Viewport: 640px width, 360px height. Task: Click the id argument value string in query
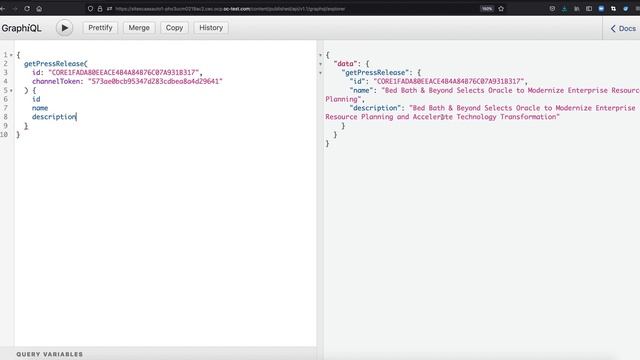click(x=124, y=72)
